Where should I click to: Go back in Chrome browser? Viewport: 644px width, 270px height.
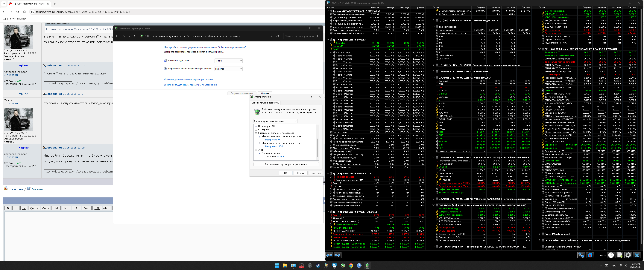tap(4, 12)
